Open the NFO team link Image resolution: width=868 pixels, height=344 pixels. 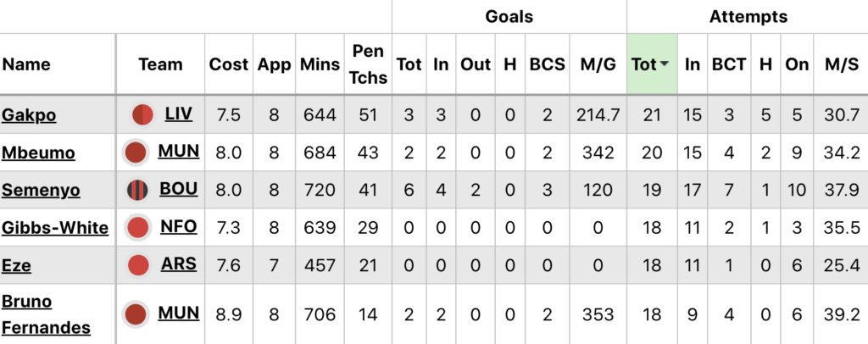tap(179, 226)
